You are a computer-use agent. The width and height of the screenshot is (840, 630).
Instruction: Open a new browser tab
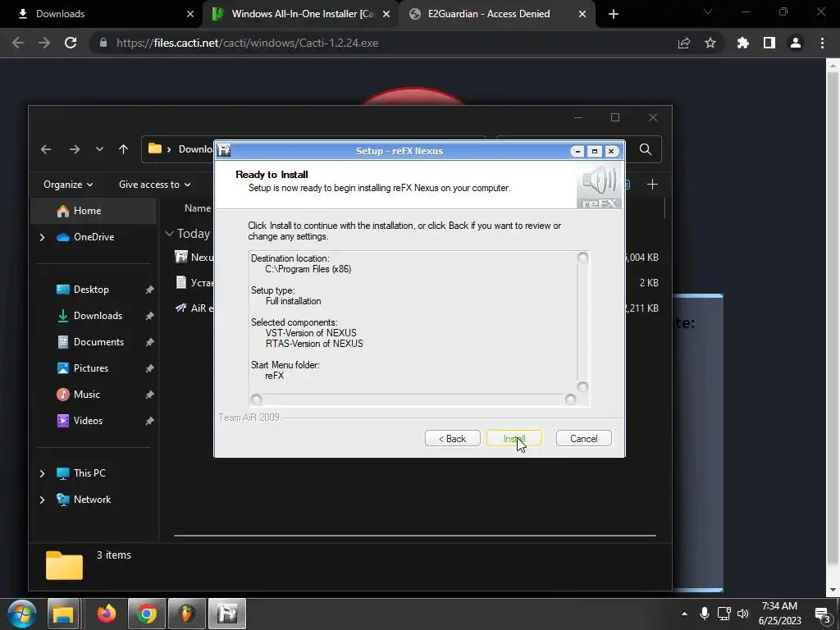click(x=614, y=14)
